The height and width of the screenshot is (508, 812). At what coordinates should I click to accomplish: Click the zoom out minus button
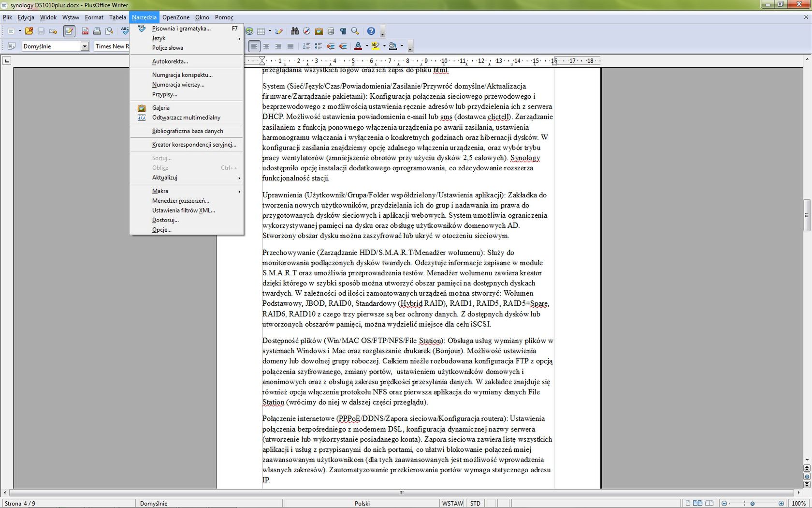pyautogui.click(x=724, y=504)
